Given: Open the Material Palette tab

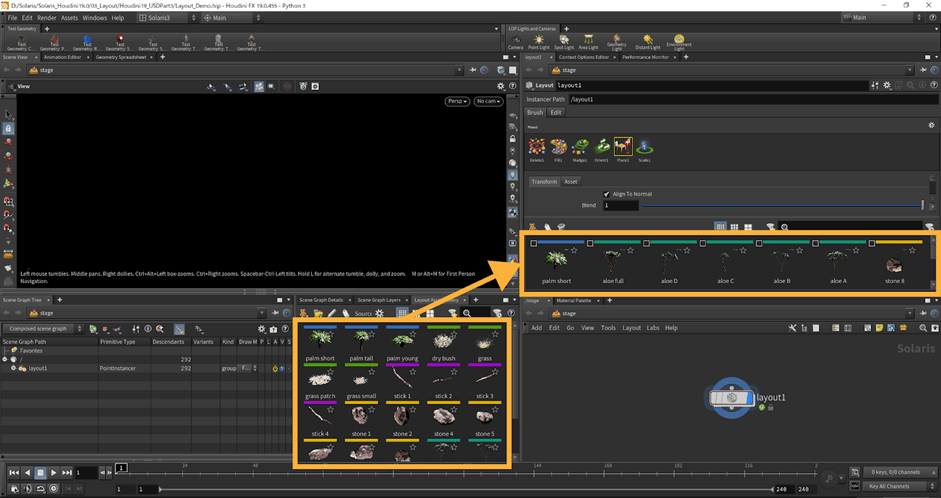Looking at the screenshot, I should pos(573,300).
